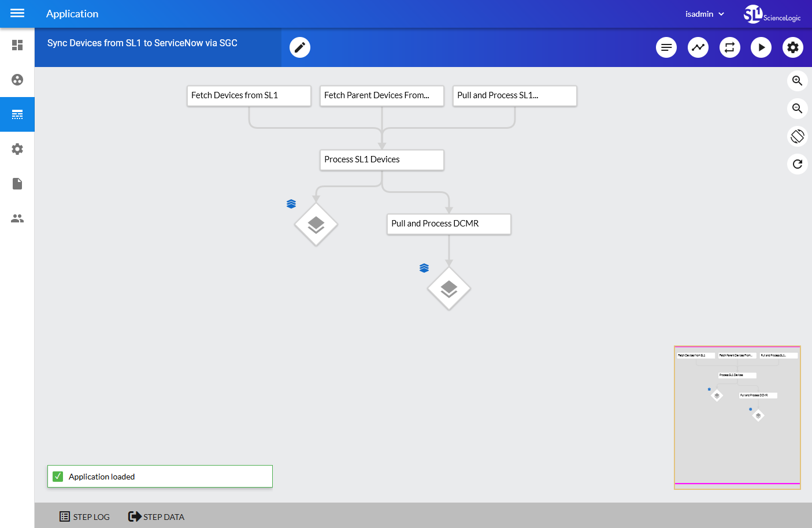Rotate the flowchart orientation
The width and height of the screenshot is (812, 528).
(x=798, y=136)
